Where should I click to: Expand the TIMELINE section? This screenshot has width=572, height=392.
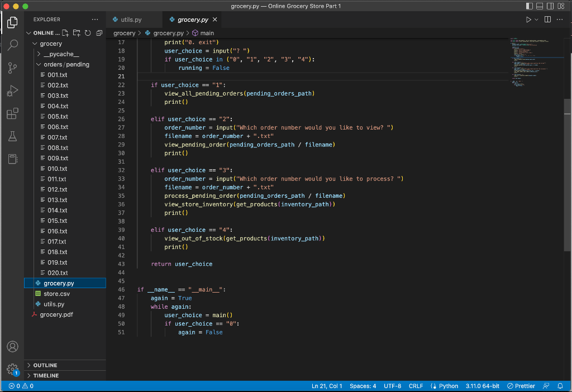click(x=46, y=376)
